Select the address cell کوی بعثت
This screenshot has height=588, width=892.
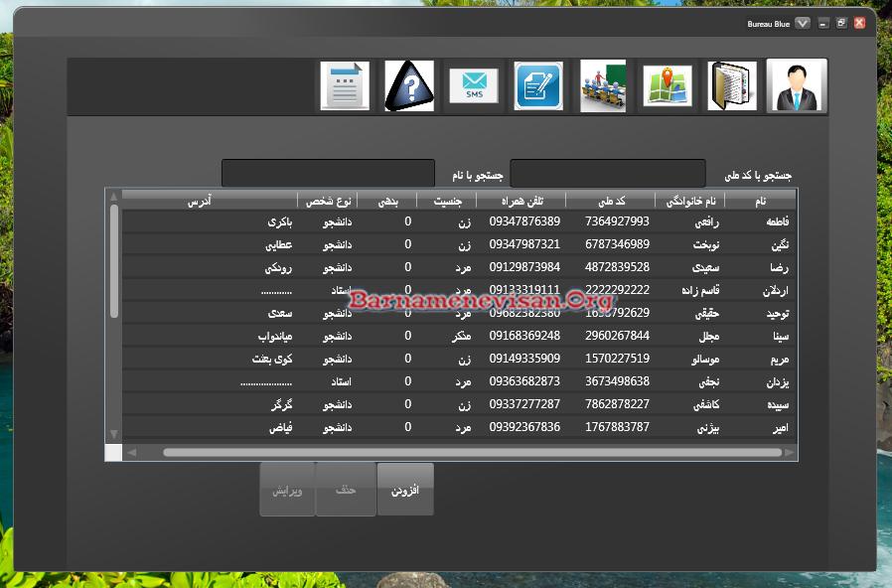tap(272, 359)
